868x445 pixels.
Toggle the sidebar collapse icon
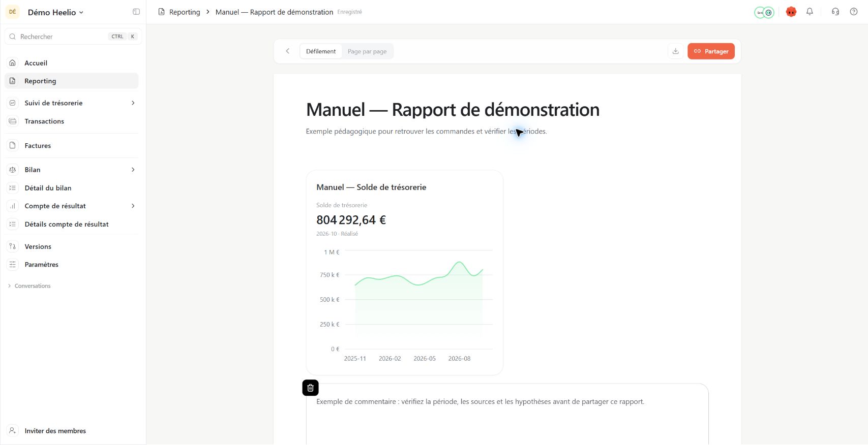click(x=136, y=12)
